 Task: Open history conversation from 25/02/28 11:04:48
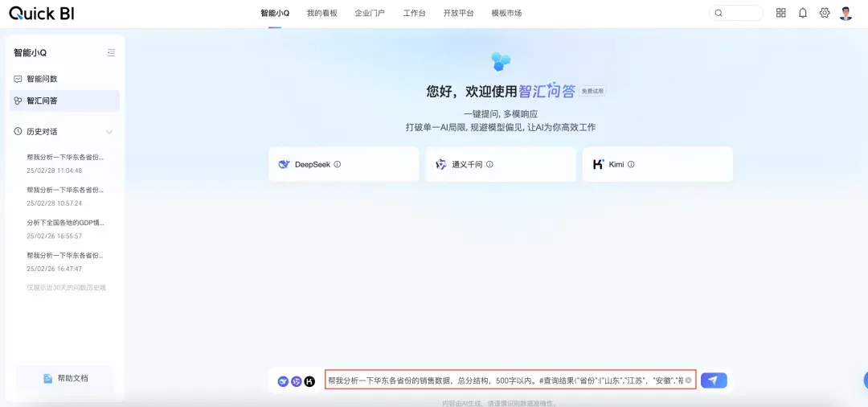coord(65,164)
